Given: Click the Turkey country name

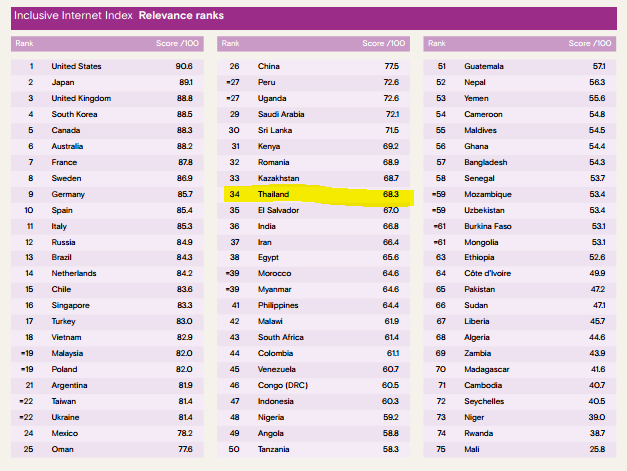Looking at the screenshot, I should click(63, 321).
